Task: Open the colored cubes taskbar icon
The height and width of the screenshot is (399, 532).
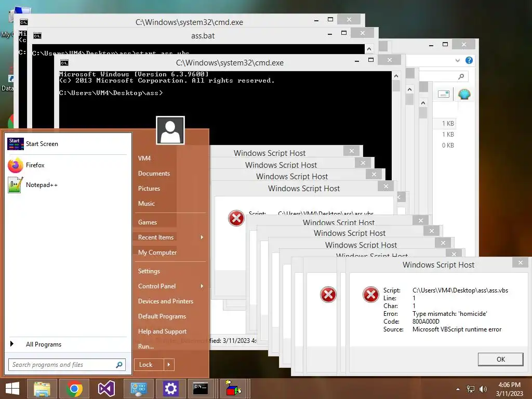Action: [233, 389]
